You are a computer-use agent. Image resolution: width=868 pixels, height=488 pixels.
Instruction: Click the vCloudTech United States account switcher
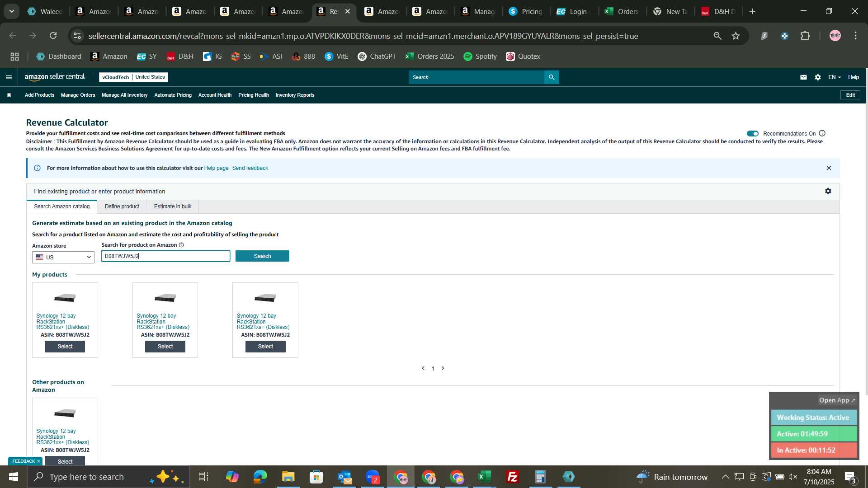[133, 77]
